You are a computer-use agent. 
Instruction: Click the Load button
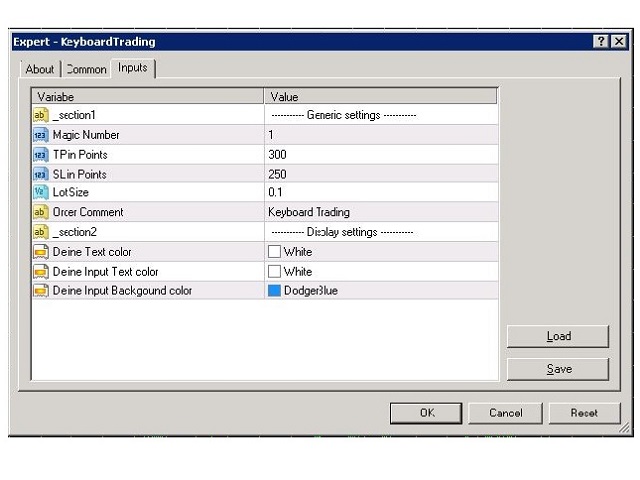click(x=558, y=336)
